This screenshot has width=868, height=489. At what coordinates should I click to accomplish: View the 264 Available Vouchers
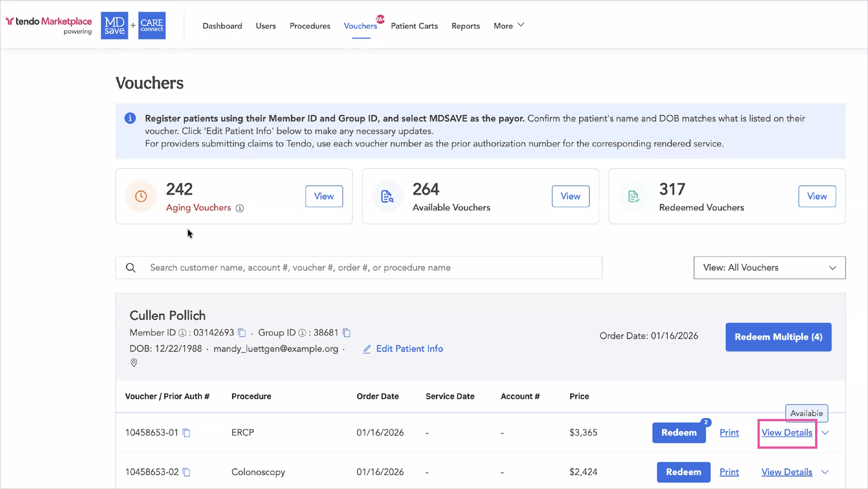pos(570,196)
